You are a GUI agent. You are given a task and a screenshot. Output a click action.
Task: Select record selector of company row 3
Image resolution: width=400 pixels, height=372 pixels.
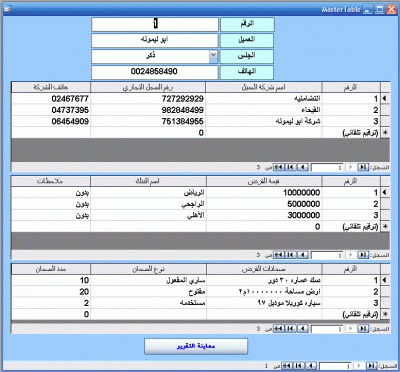tap(385, 121)
